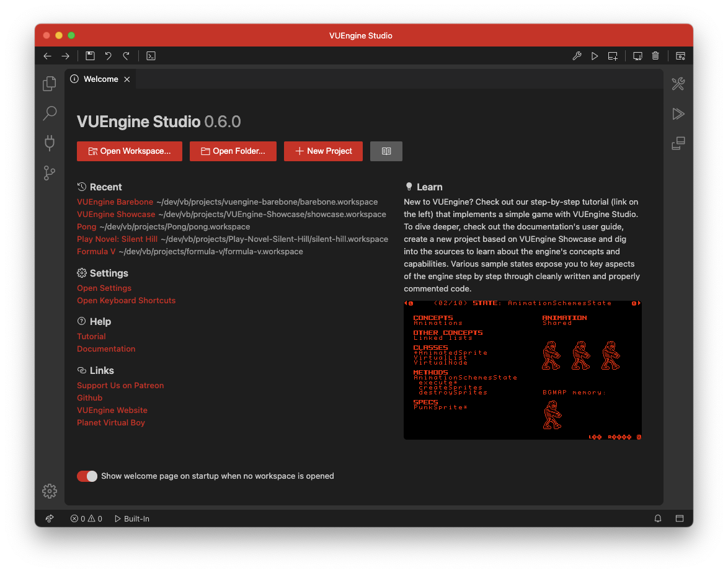The image size is (728, 573).
Task: Click the Recent section heading
Action: [99, 187]
